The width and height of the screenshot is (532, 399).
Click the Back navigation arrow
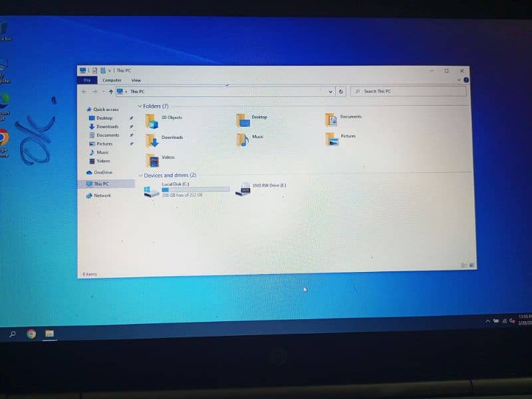tap(84, 92)
